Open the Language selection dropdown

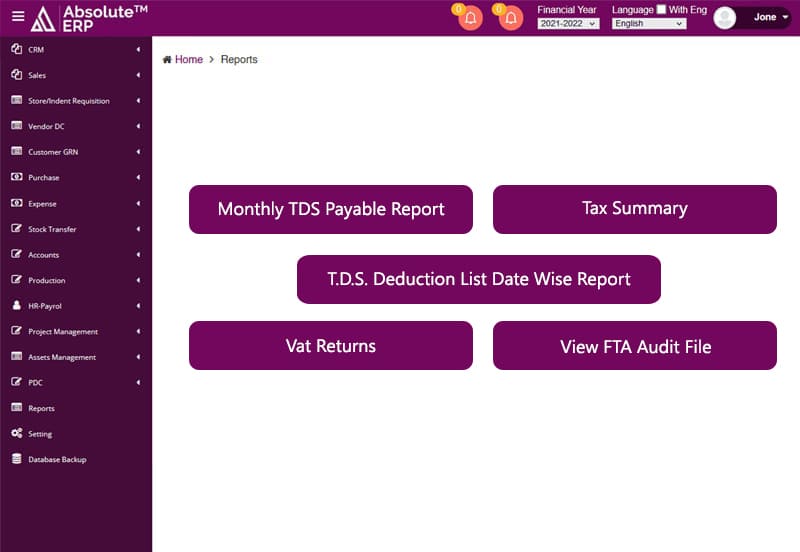pos(649,23)
